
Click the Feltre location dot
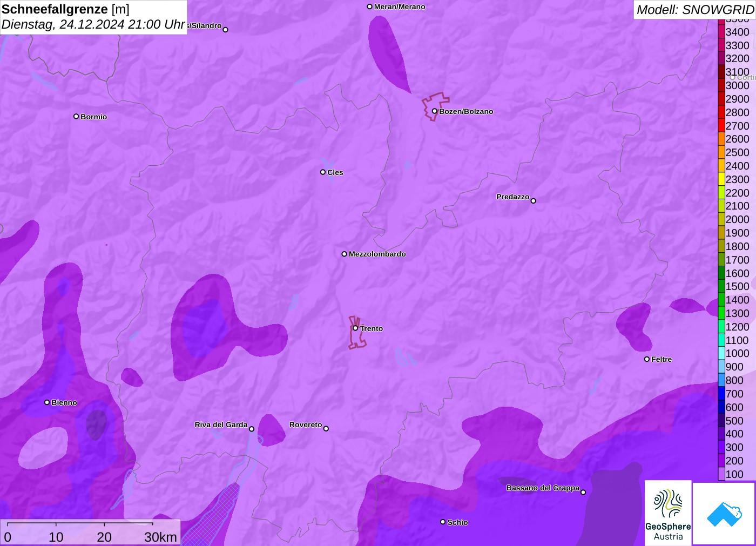(x=647, y=359)
